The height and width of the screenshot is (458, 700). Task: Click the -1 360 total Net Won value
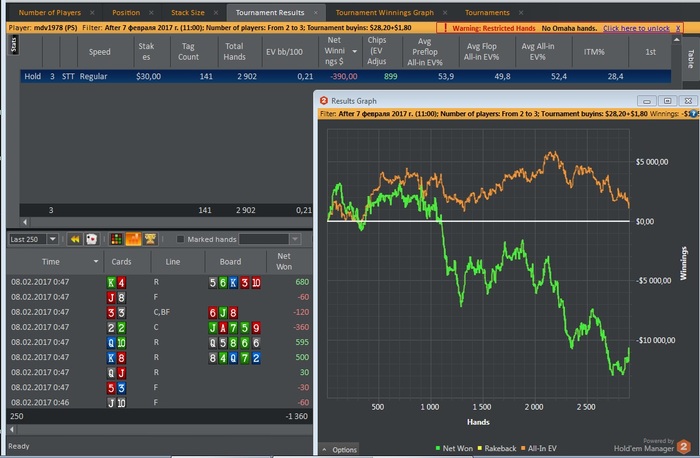pyautogui.click(x=297, y=416)
